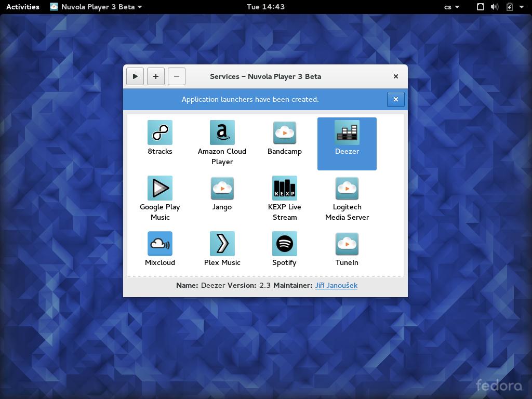The width and height of the screenshot is (532, 399).
Task: Click the 'Name: Deezer' text in footer
Action: pyautogui.click(x=201, y=285)
